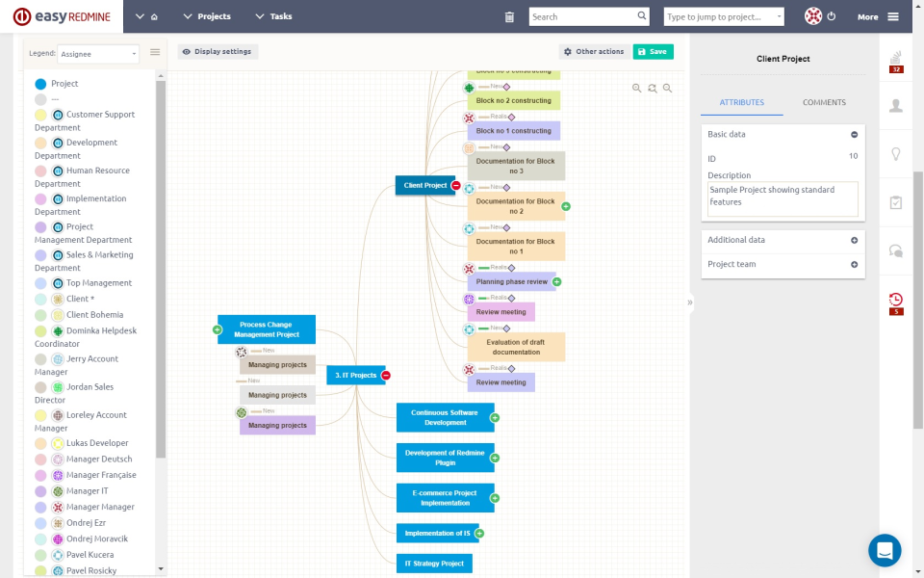This screenshot has width=924, height=578.
Task: Open the More menu in top bar
Action: [x=867, y=16]
